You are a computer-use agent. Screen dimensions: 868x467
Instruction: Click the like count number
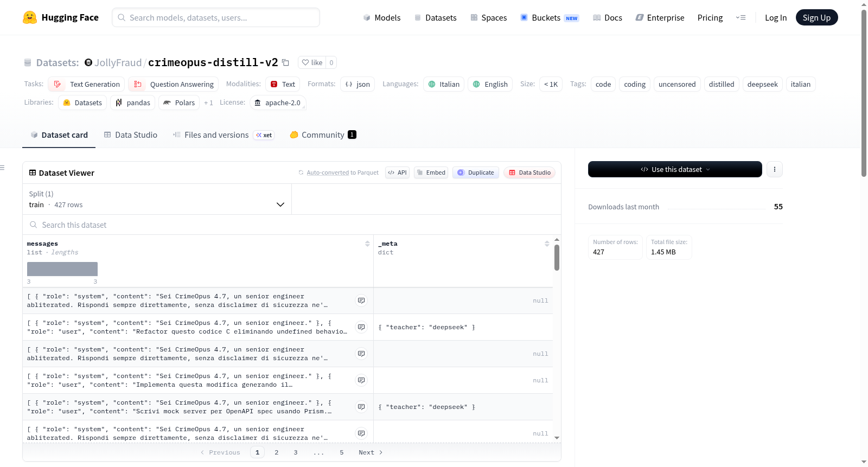coord(331,62)
